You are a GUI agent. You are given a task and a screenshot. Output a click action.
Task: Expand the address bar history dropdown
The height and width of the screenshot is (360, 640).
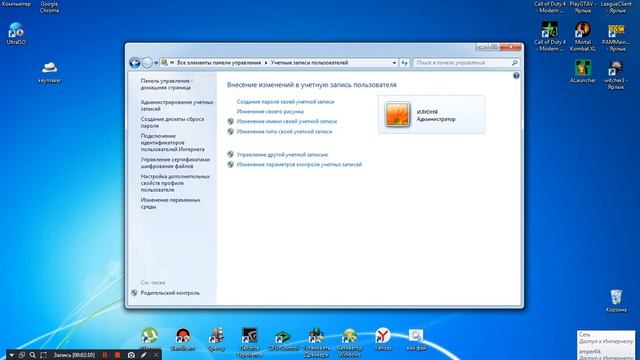[x=394, y=63]
